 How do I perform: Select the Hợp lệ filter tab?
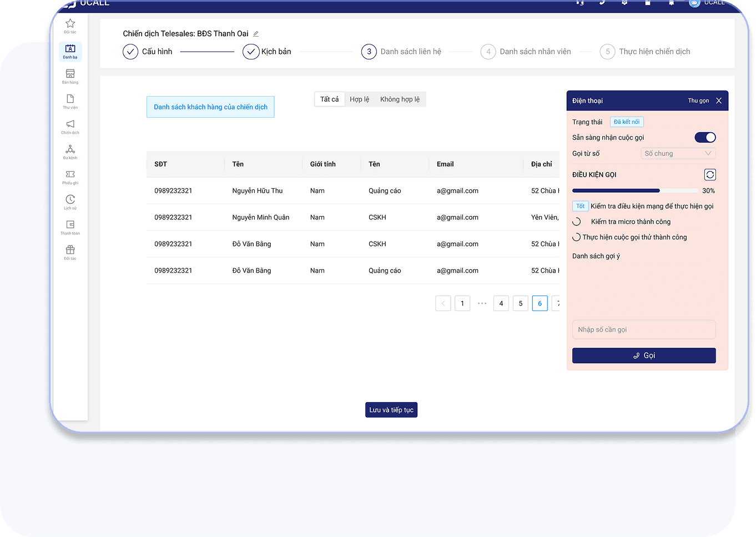359,99
